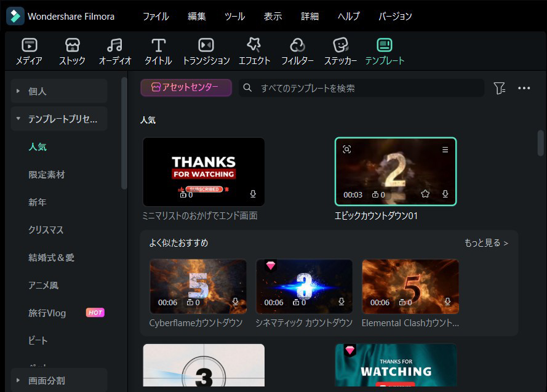Image resolution: width=547 pixels, height=392 pixels.
Task: Select the タイトル icon in the toolbar
Action: [158, 50]
